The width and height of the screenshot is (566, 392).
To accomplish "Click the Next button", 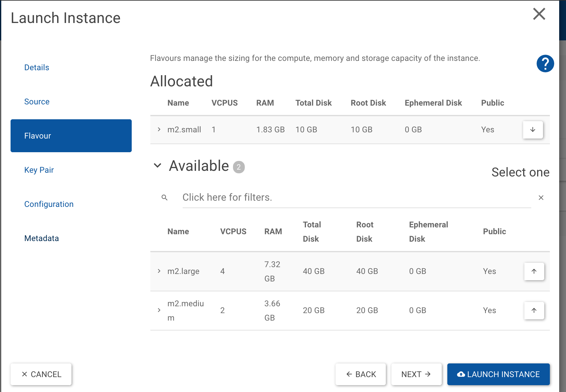I will (x=416, y=374).
